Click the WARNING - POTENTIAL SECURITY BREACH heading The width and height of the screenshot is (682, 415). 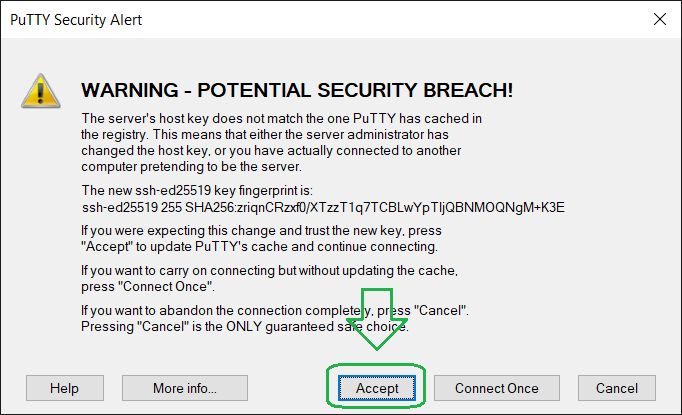(297, 90)
